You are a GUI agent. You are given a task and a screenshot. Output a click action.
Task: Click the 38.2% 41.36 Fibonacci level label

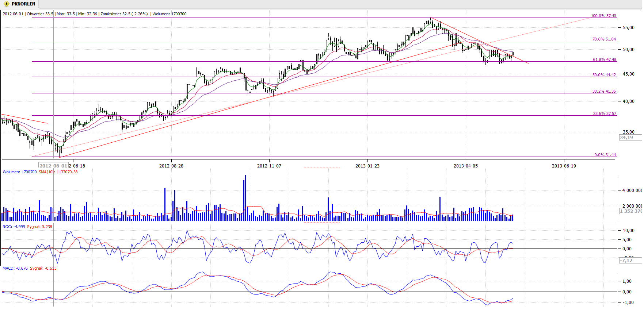(604, 91)
